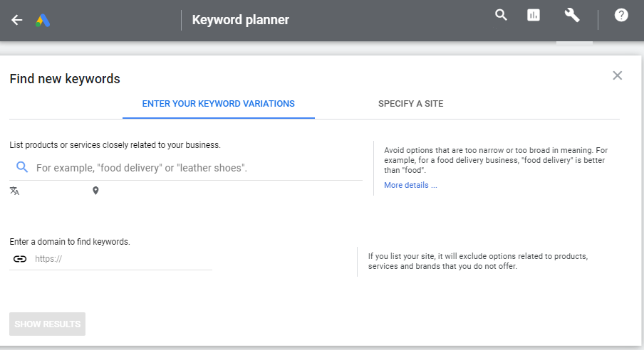Select Enter Your Keyword Variations tab

tap(219, 104)
